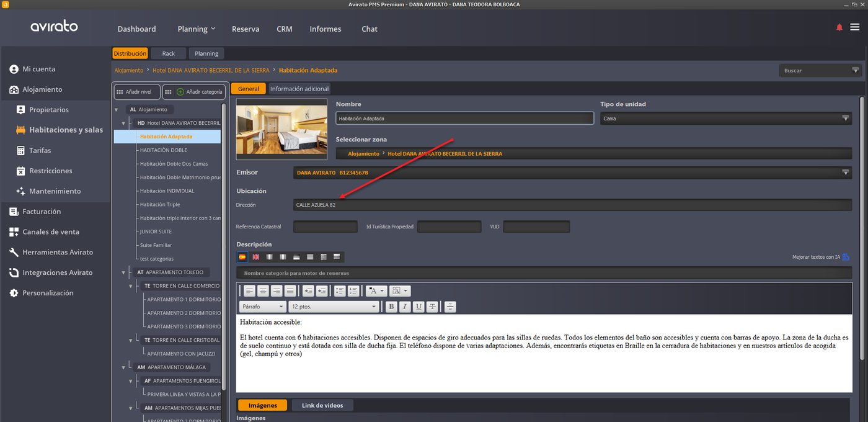
Task: Open the hamburger menu
Action: click(x=855, y=27)
